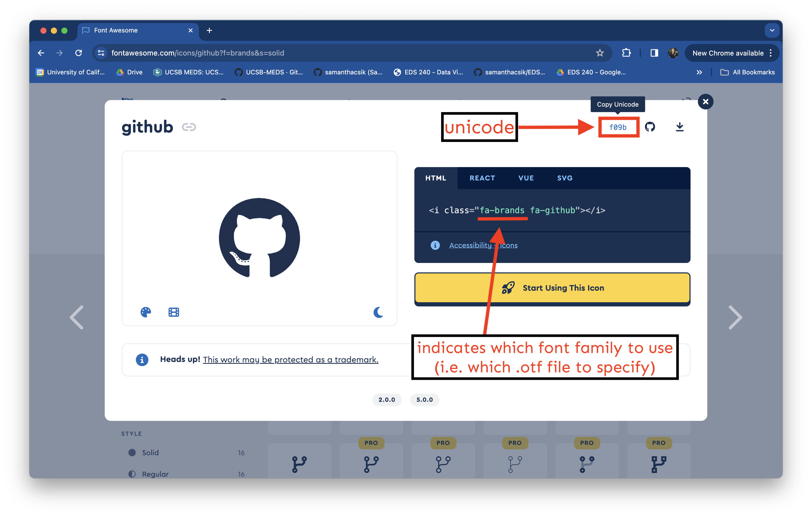Open the animation film icon
The height and width of the screenshot is (517, 812).
tap(174, 312)
